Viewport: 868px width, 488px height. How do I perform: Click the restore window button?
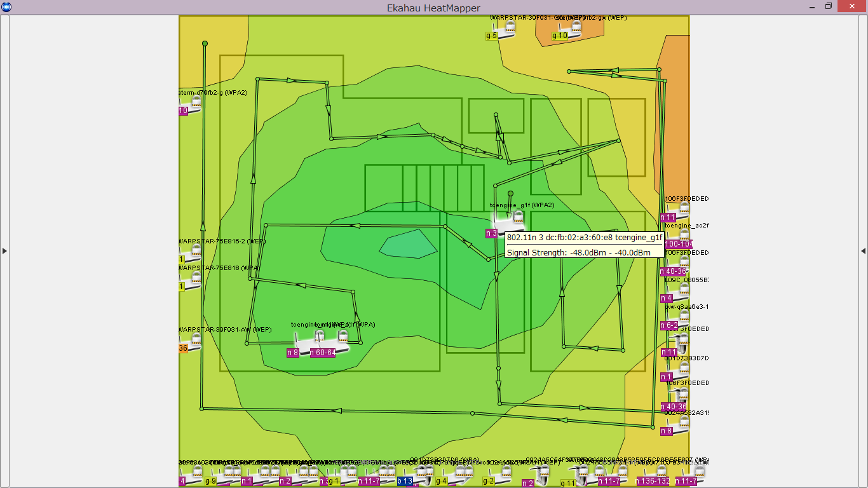(829, 6)
